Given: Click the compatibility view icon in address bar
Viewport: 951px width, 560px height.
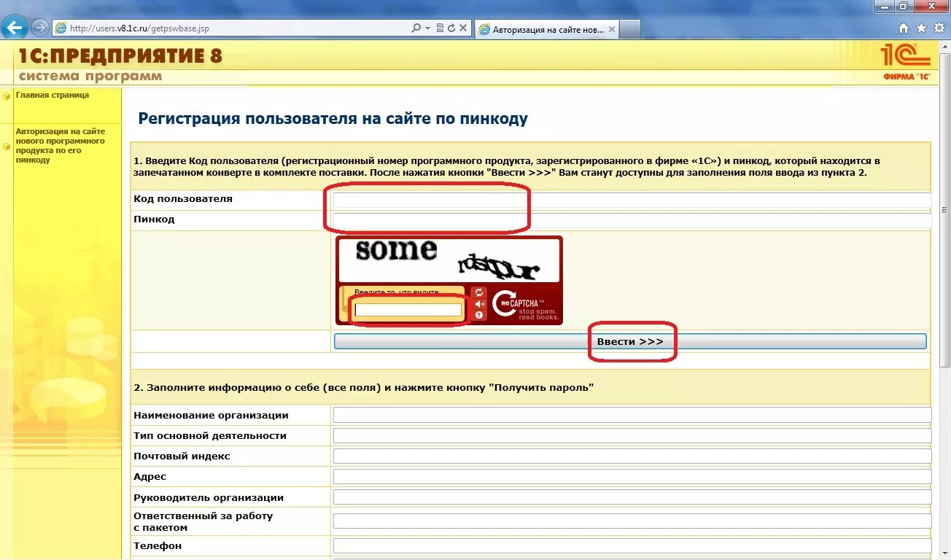Looking at the screenshot, I should tap(440, 28).
